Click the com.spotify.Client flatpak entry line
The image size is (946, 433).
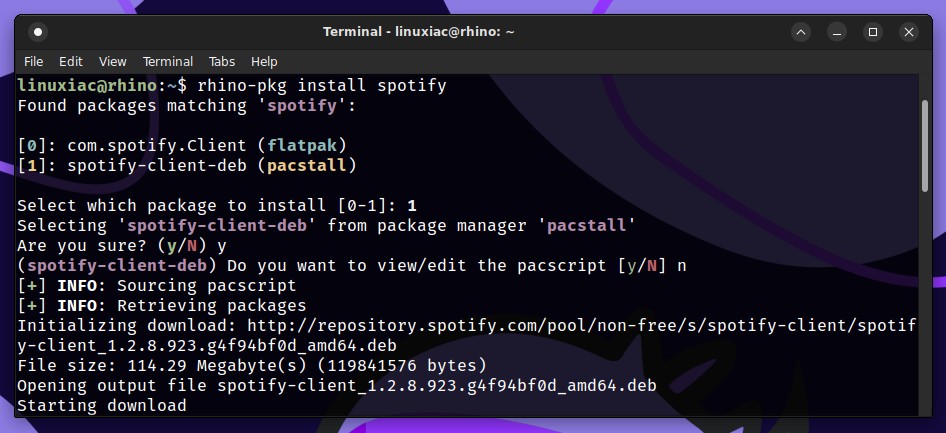183,145
